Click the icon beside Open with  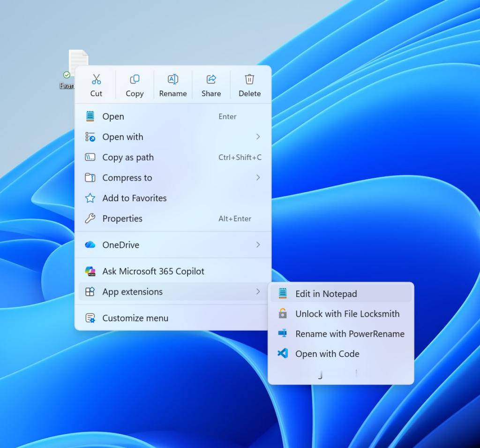click(90, 137)
